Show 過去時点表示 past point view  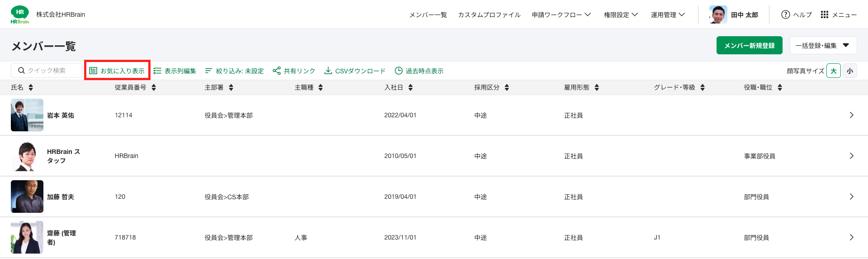click(x=419, y=71)
